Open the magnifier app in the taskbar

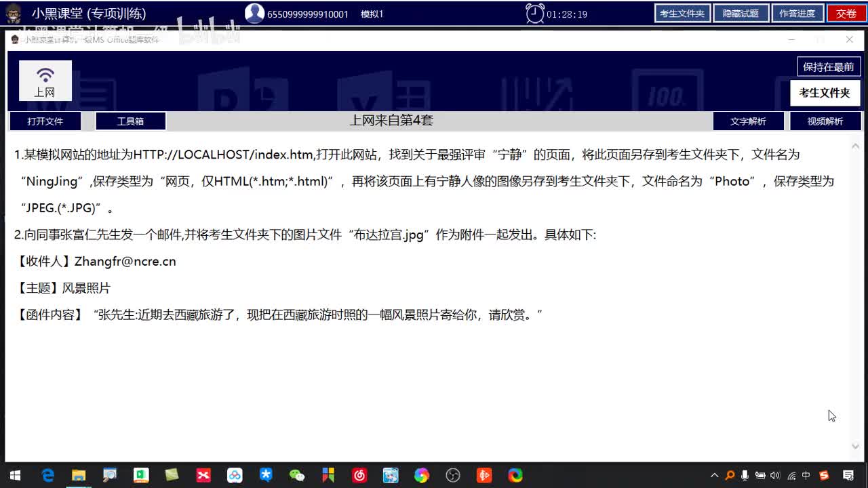[x=110, y=475]
